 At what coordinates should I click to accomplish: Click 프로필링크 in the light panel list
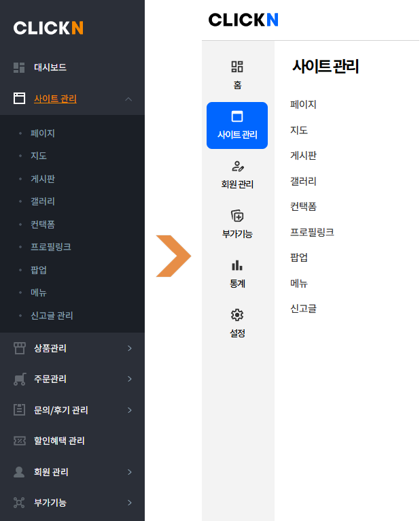[x=312, y=232]
